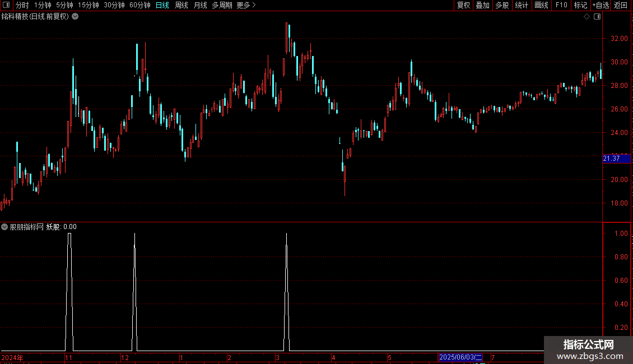Open the 多股 multi-stock view

[x=502, y=5]
